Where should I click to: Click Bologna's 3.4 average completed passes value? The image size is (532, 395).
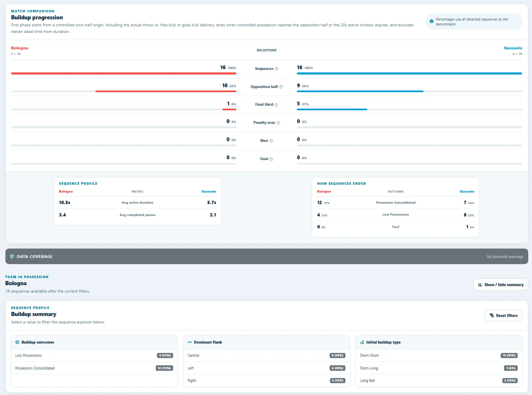click(x=62, y=215)
